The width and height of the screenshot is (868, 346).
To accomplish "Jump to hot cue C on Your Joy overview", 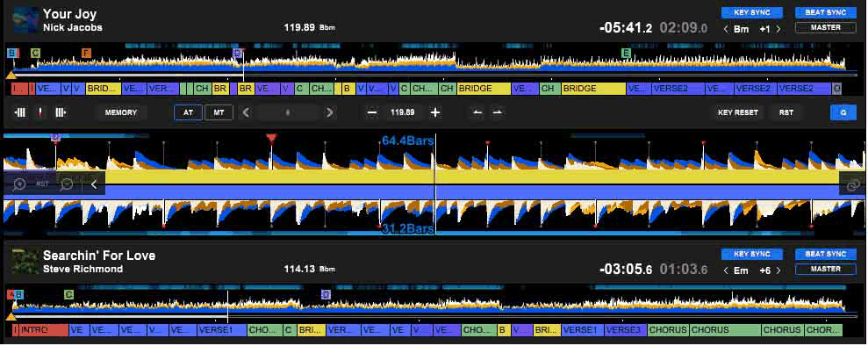I will 35,54.
